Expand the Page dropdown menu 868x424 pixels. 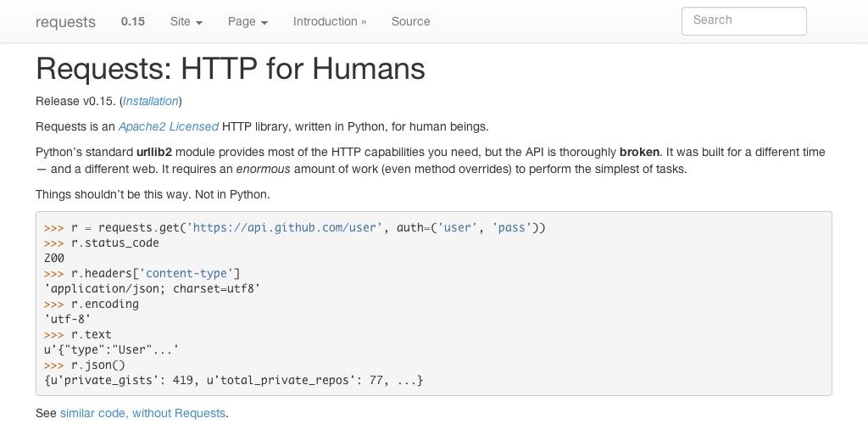click(x=248, y=21)
